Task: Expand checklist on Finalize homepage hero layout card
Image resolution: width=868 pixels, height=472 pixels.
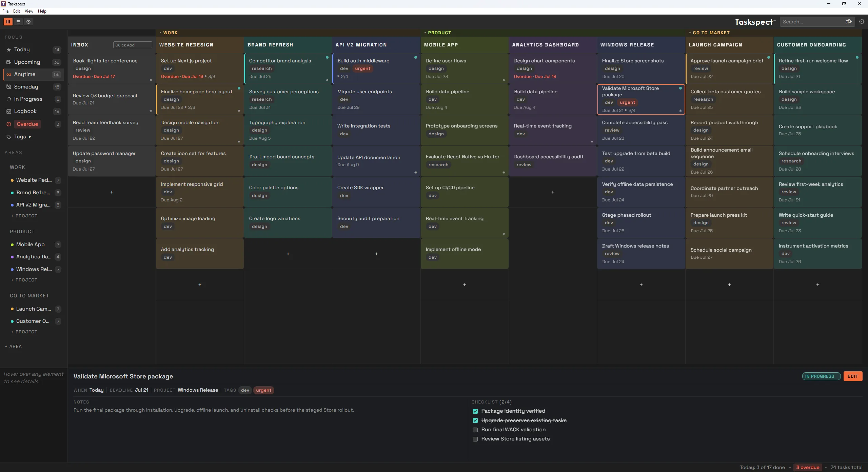Action: click(186, 107)
